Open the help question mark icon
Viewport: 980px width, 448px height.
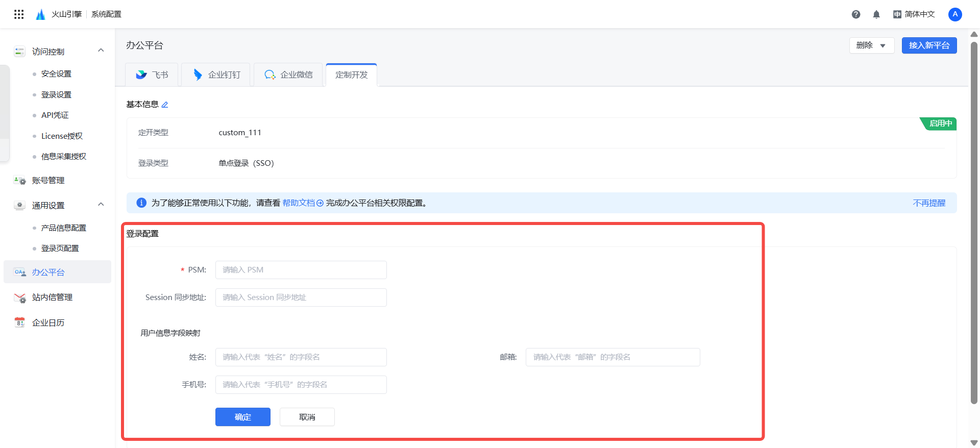pyautogui.click(x=856, y=14)
